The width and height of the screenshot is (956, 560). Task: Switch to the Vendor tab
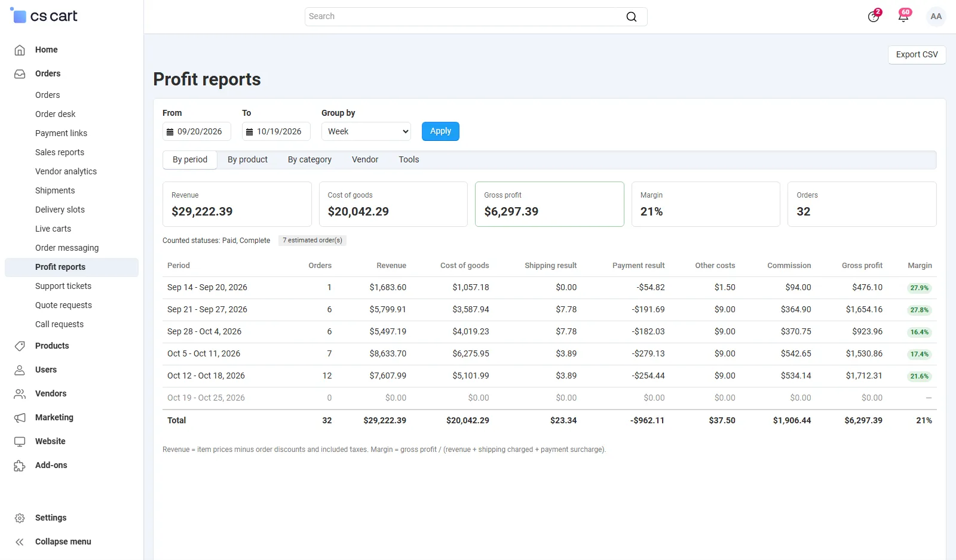pos(365,159)
